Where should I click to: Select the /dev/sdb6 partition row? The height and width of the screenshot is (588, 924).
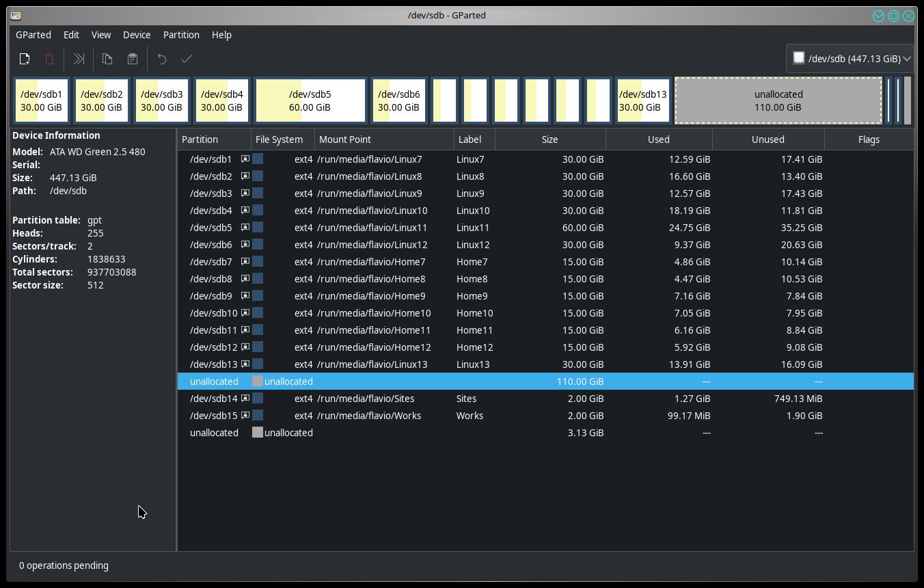[545, 245]
